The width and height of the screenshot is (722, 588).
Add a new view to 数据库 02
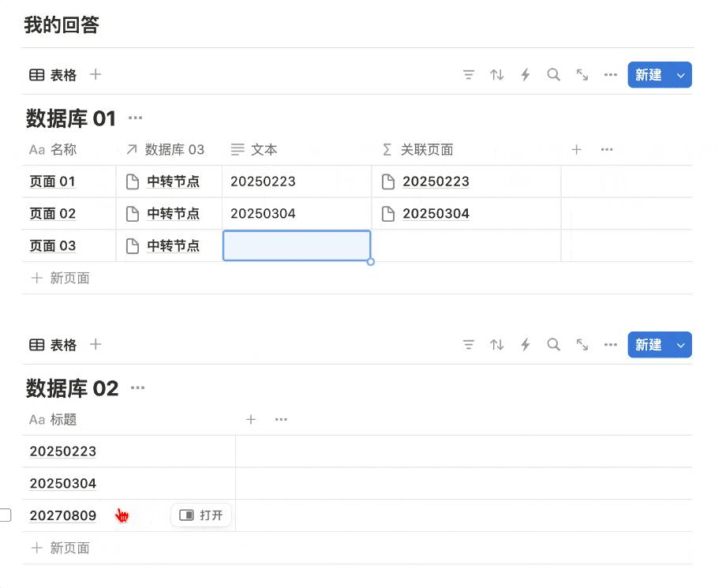point(95,344)
